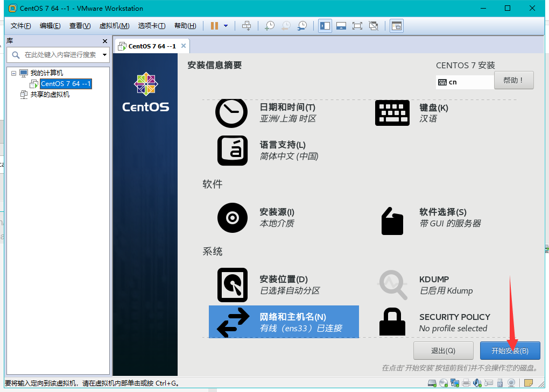Toggle the library sidebar view
The height and width of the screenshot is (392, 549).
tap(325, 26)
